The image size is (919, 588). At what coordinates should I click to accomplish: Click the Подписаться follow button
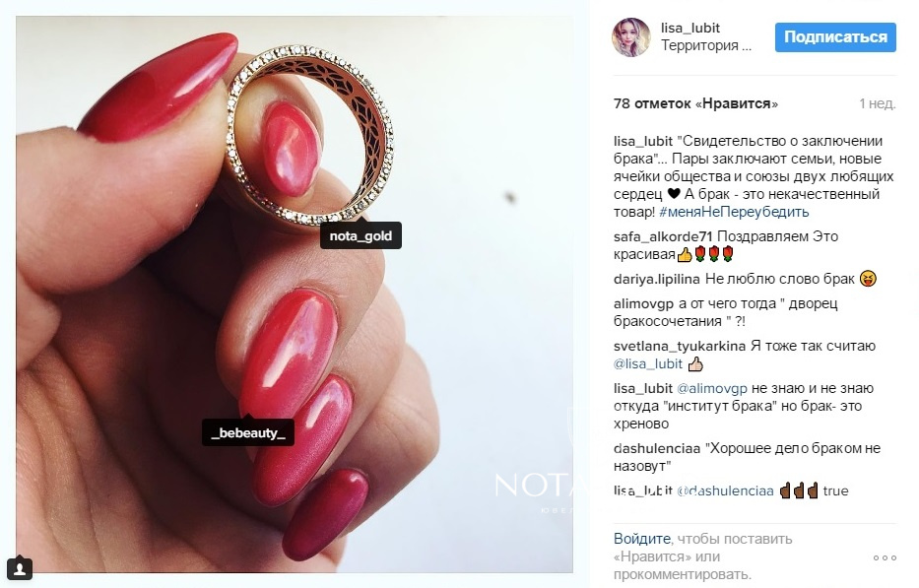pyautogui.click(x=835, y=36)
